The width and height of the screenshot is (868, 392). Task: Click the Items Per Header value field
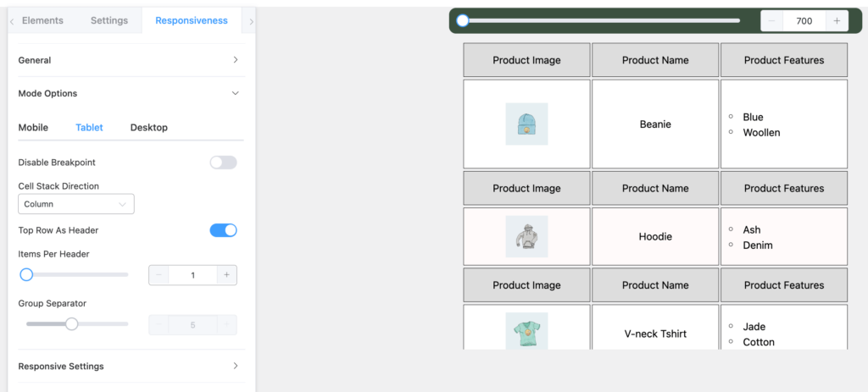(192, 275)
